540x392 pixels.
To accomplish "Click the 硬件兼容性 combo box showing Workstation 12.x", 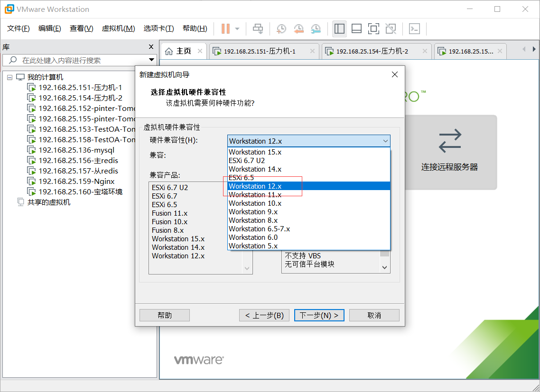I will (308, 141).
